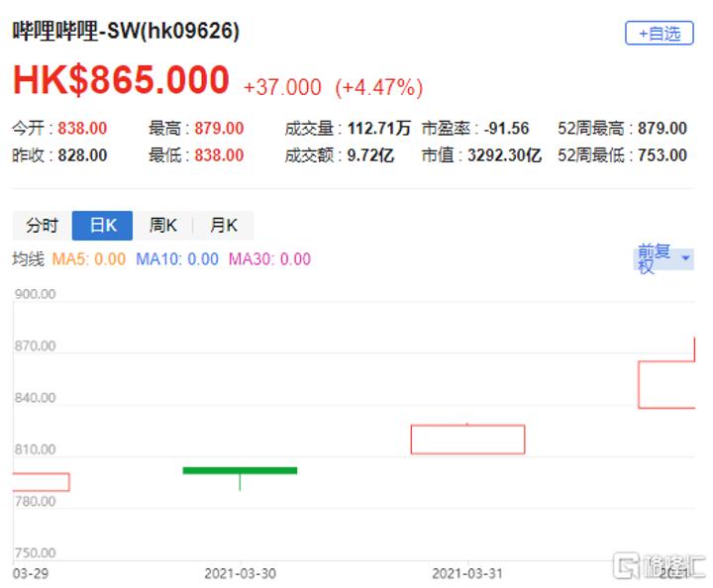This screenshot has height=588, width=713.
Task: Click the 750.00 axis label
Action: click(x=35, y=553)
